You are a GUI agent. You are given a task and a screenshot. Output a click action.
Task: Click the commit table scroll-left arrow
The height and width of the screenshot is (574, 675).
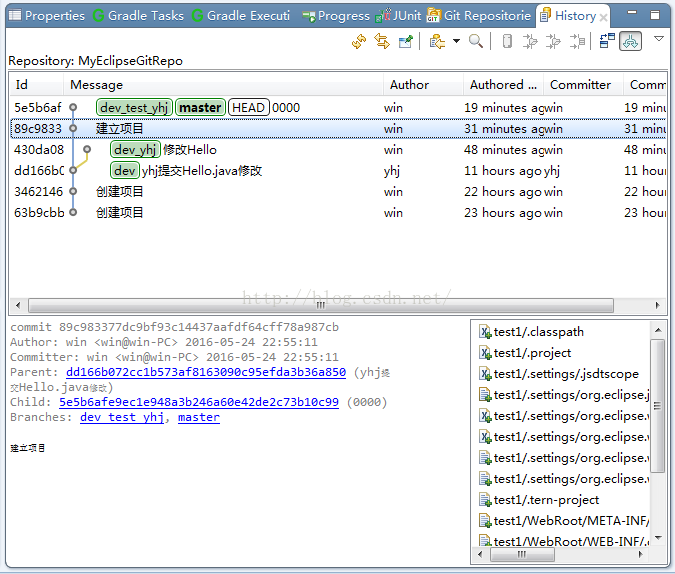[x=18, y=305]
